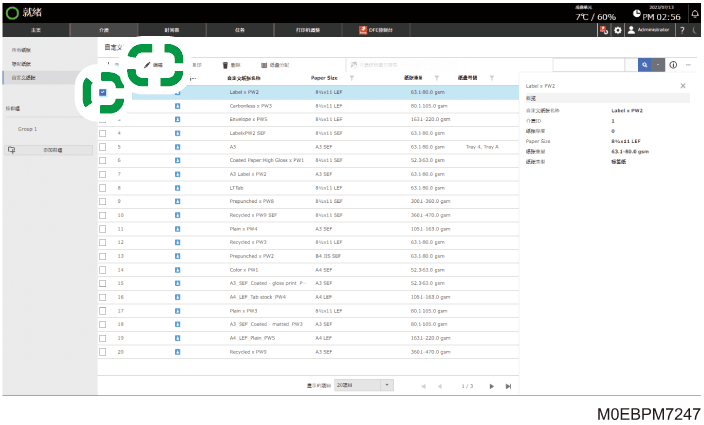This screenshot has height=425, width=704.
Task: Click the filter icon beside Paper Size
Action: click(x=352, y=78)
